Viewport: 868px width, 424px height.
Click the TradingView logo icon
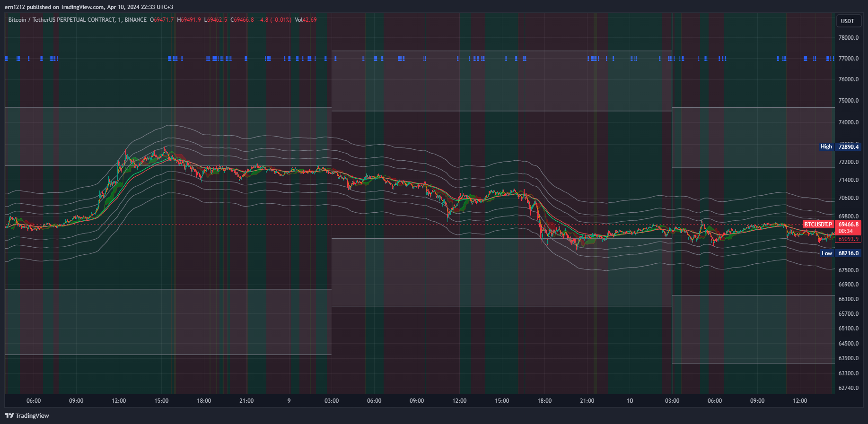9,415
